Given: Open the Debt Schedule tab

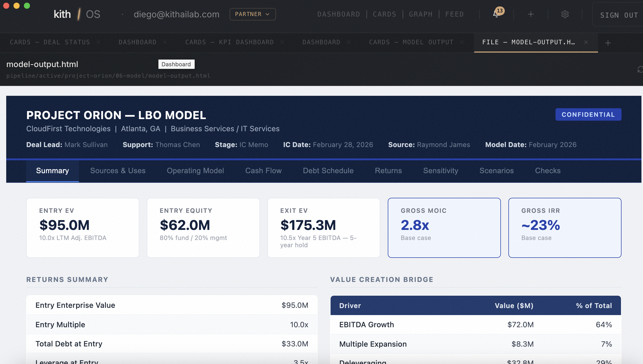Looking at the screenshot, I should coord(328,171).
